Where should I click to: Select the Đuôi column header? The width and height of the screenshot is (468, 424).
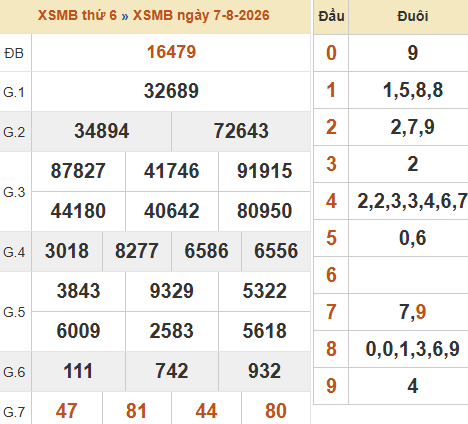(x=412, y=16)
